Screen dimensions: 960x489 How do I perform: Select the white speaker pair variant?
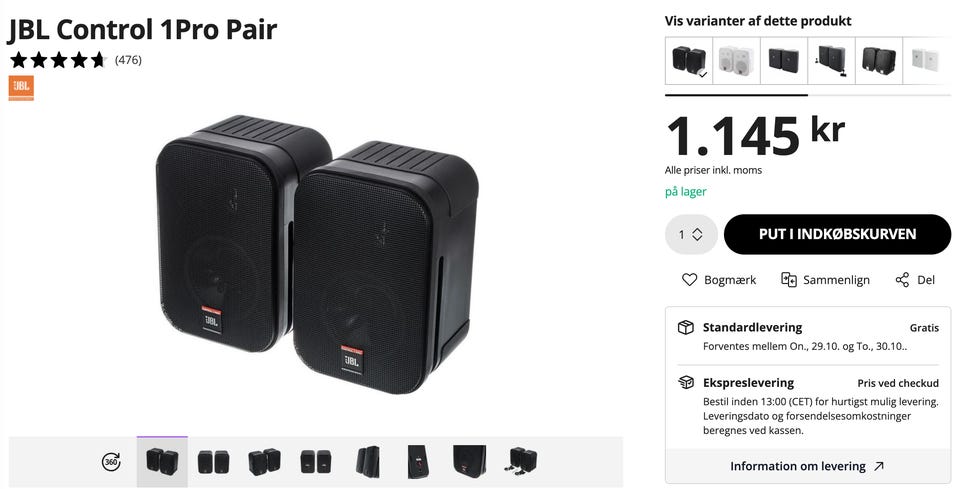[x=737, y=61]
